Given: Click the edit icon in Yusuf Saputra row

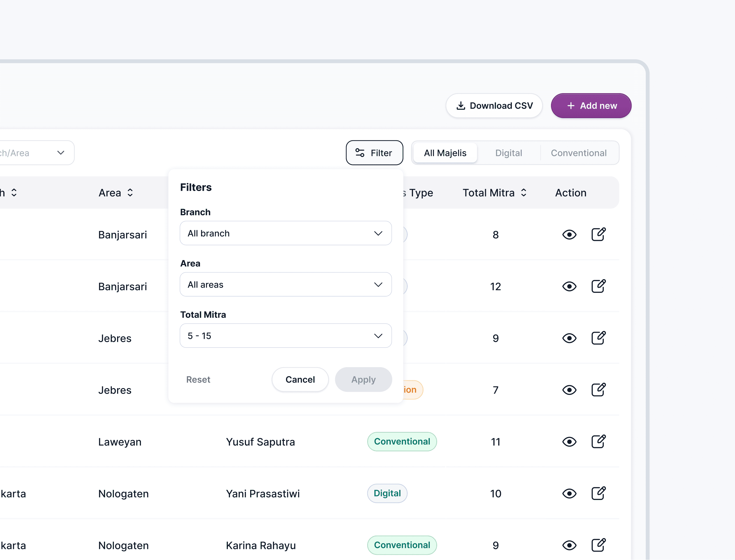Looking at the screenshot, I should coord(598,441).
